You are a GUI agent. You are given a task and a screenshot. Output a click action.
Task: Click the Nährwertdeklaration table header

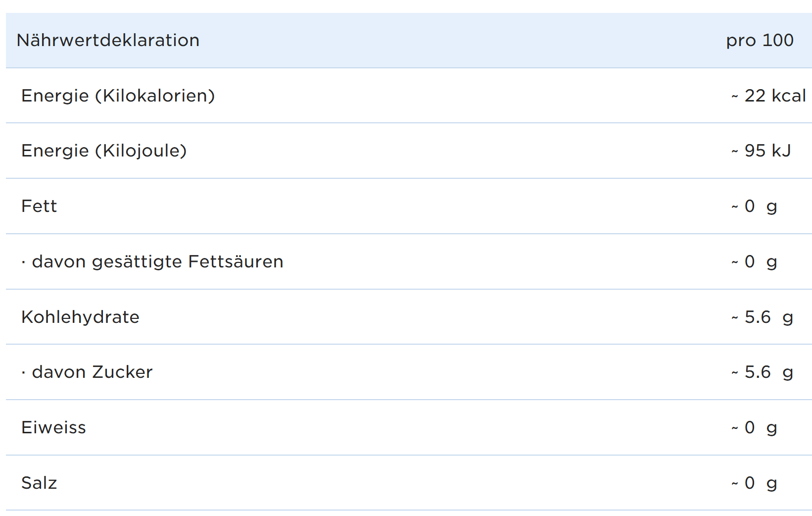[108, 40]
